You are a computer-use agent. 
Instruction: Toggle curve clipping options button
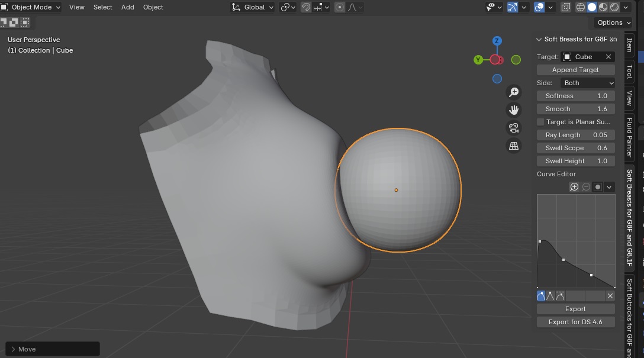click(x=598, y=187)
